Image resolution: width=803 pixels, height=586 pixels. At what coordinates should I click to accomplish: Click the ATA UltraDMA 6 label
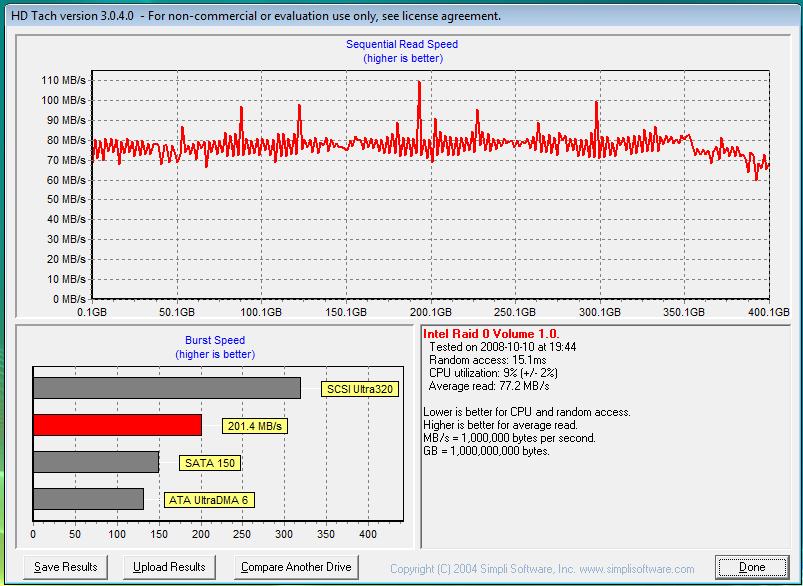[x=209, y=500]
